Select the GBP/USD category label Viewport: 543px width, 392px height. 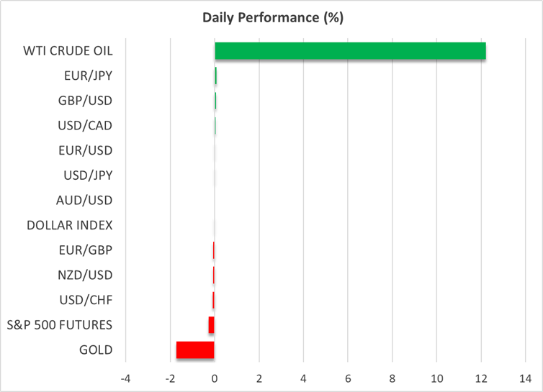click(85, 101)
